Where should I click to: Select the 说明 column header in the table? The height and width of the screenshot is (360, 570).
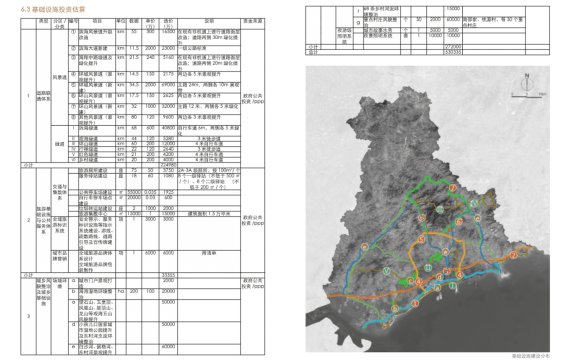(209, 21)
